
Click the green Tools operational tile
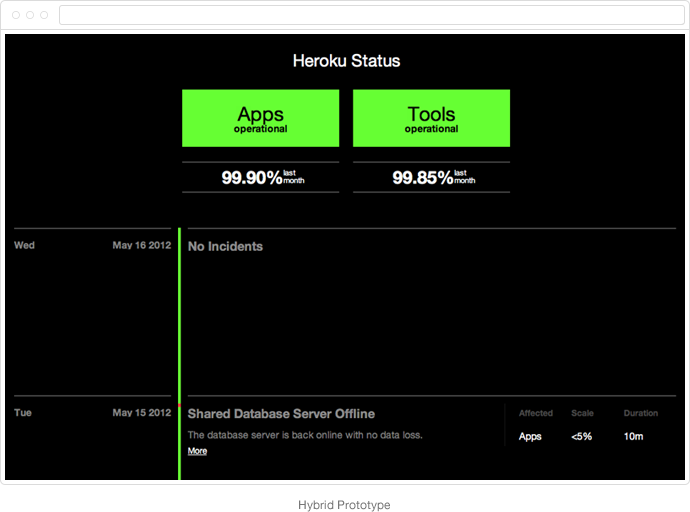pos(431,118)
